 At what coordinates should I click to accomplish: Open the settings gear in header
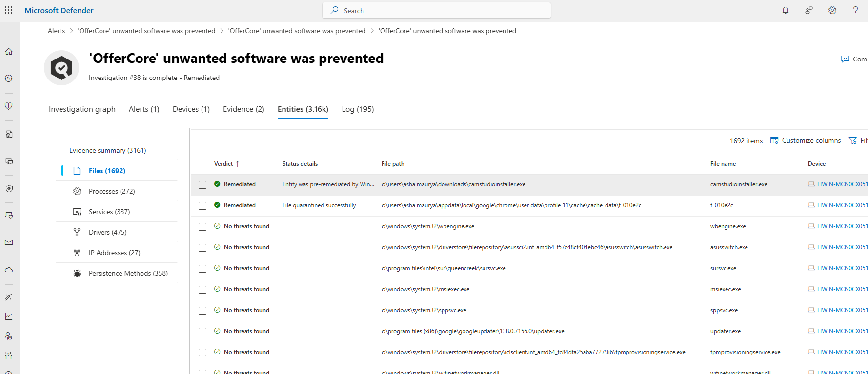click(832, 10)
